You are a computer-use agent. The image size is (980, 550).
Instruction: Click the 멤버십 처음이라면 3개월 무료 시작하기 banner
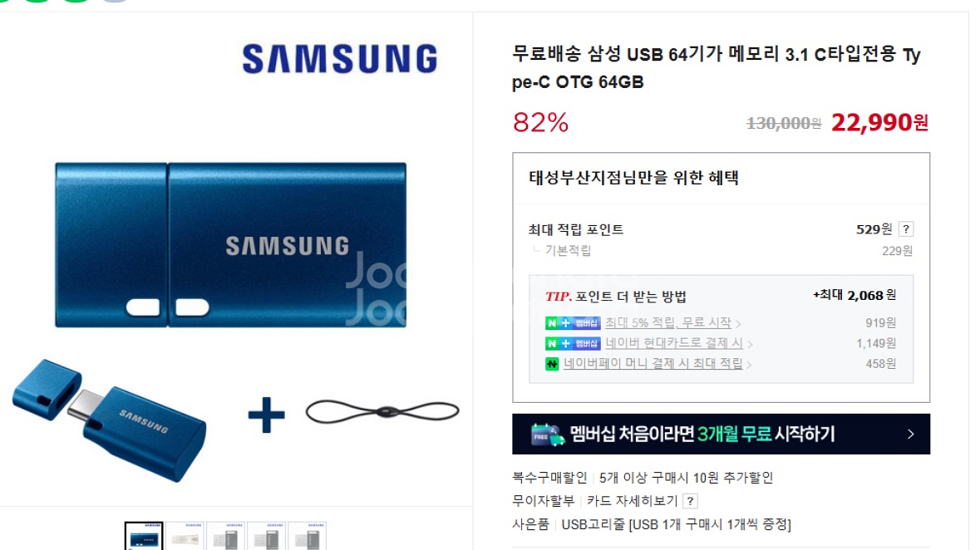(x=721, y=434)
